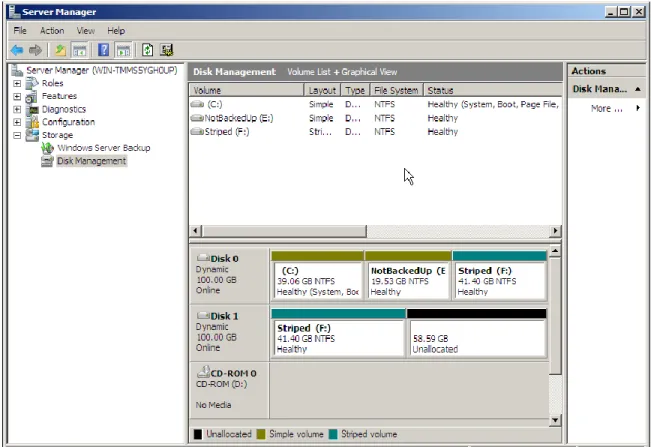The height and width of the screenshot is (447, 651).
Task: Click the Windows Server Backup icon
Action: 47,148
